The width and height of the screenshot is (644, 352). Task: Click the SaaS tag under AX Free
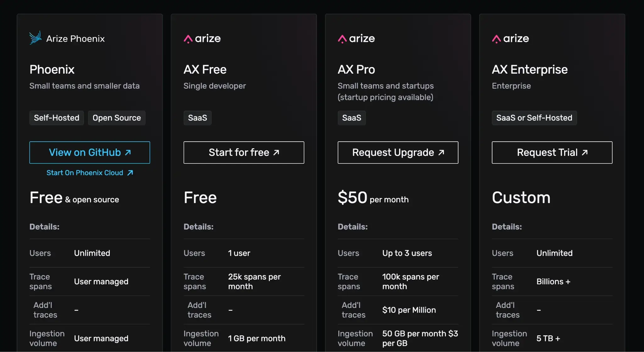point(197,118)
